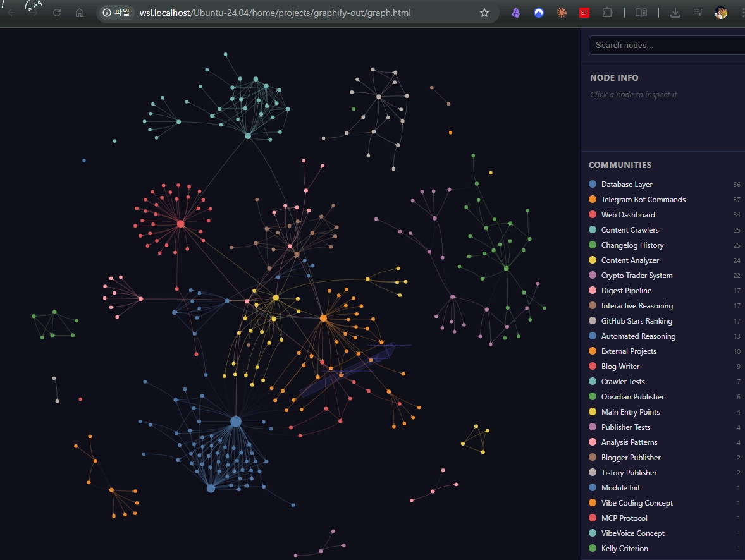Open the orange starburst Claude extension icon

click(x=562, y=13)
